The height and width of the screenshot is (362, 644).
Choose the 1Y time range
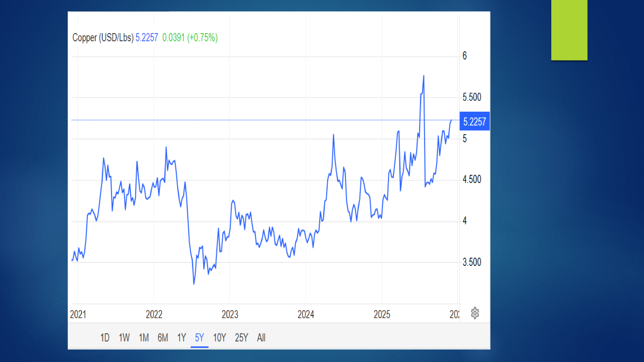[181, 338]
